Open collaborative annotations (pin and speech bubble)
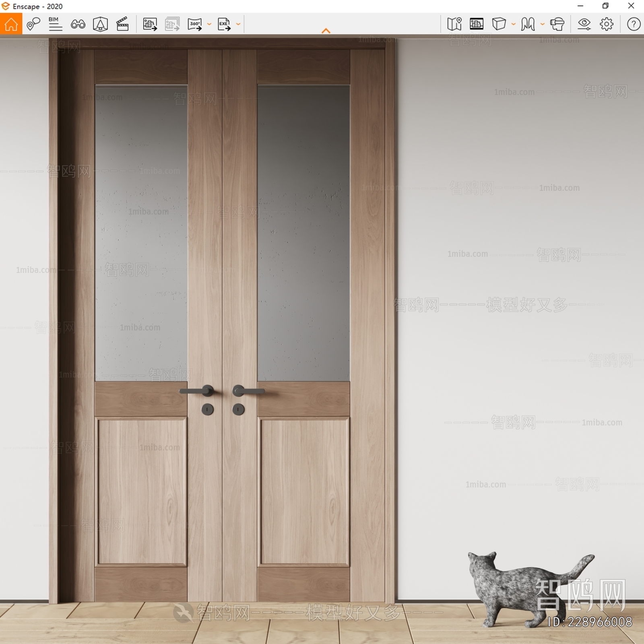Screen dimensions: 644x644 [x=33, y=24]
